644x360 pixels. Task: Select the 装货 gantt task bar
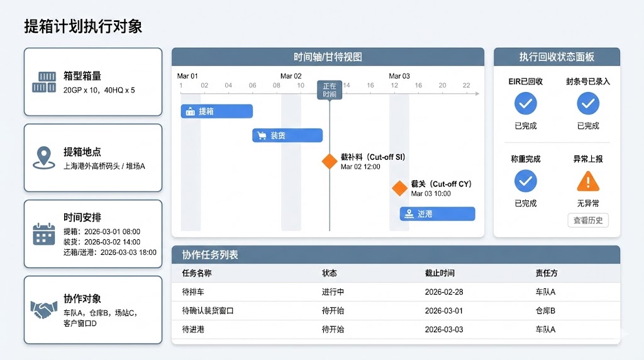point(287,135)
